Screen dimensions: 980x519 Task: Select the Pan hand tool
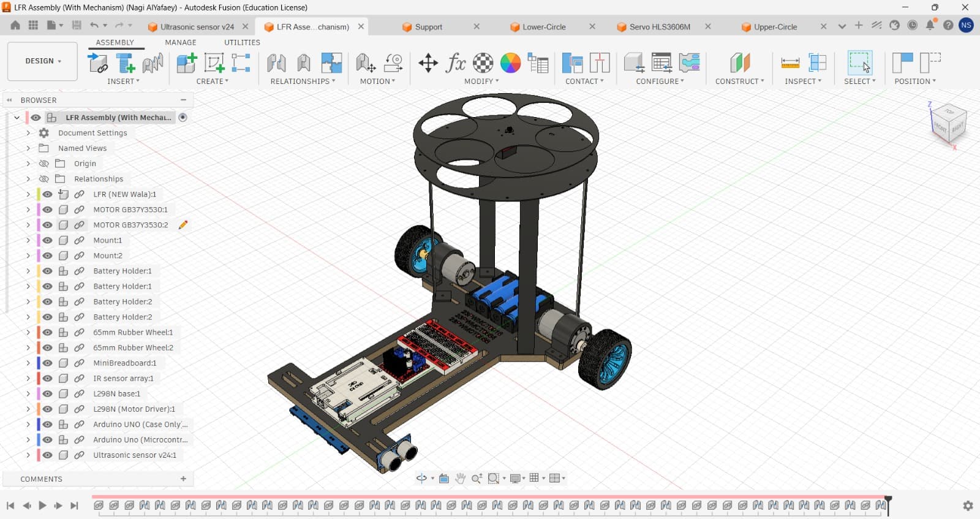pos(460,478)
